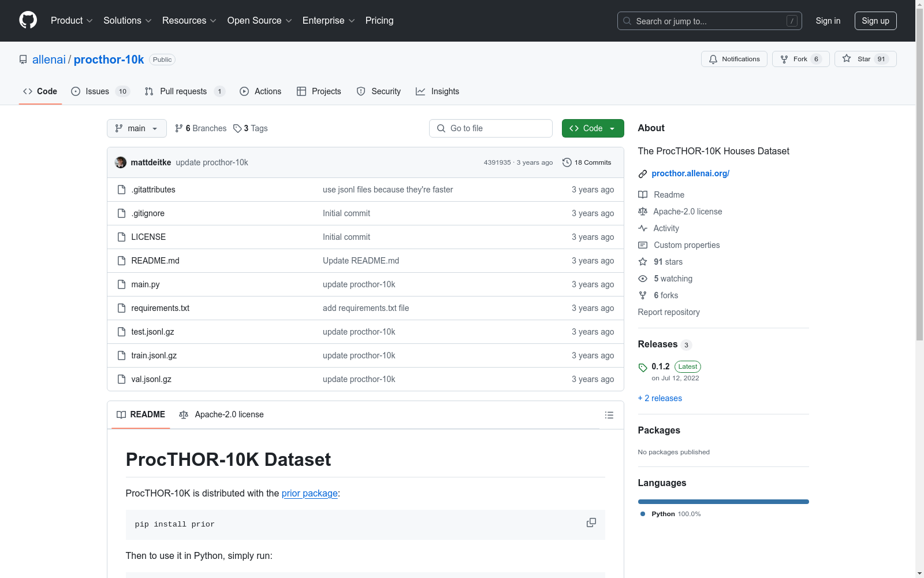Open the LICENSE file
924x578 pixels.
pos(148,237)
